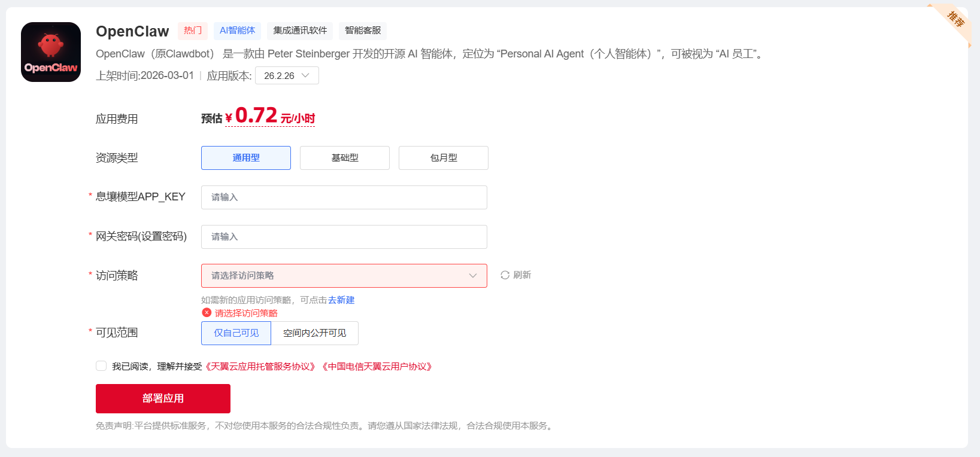Open the 《天翼云应用托管服务协议》 link

pyautogui.click(x=260, y=367)
